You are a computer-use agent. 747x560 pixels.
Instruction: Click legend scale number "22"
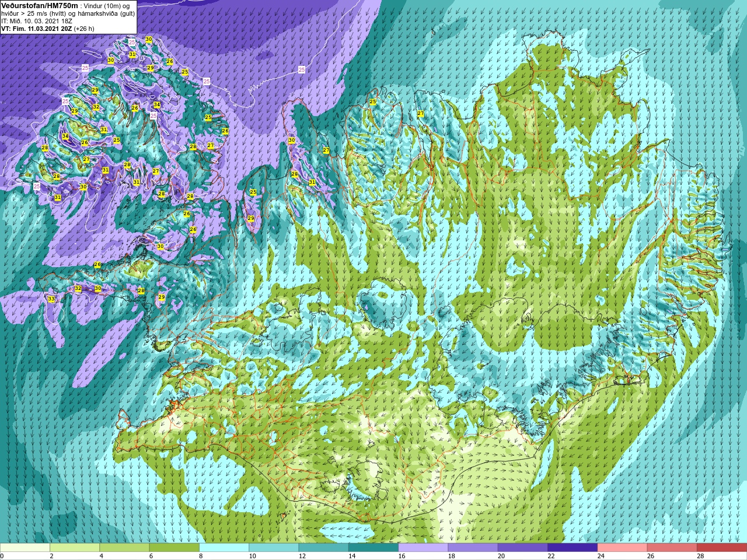tap(551, 556)
